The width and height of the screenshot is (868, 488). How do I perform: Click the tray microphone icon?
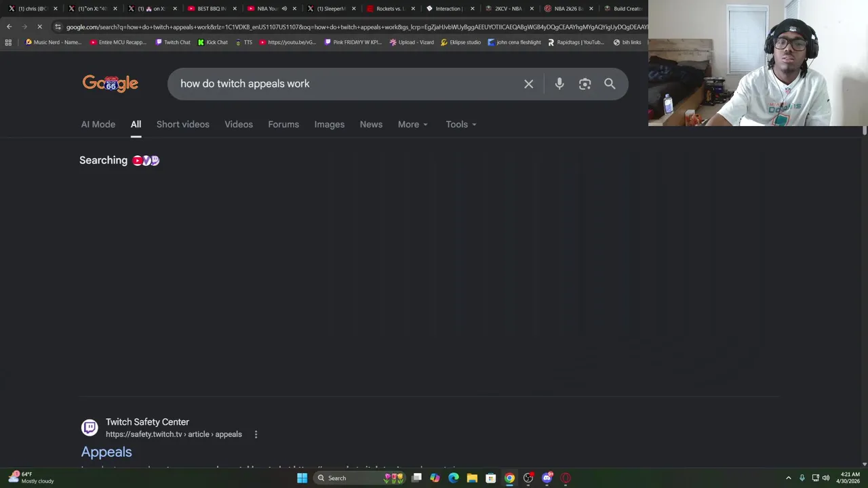click(802, 478)
